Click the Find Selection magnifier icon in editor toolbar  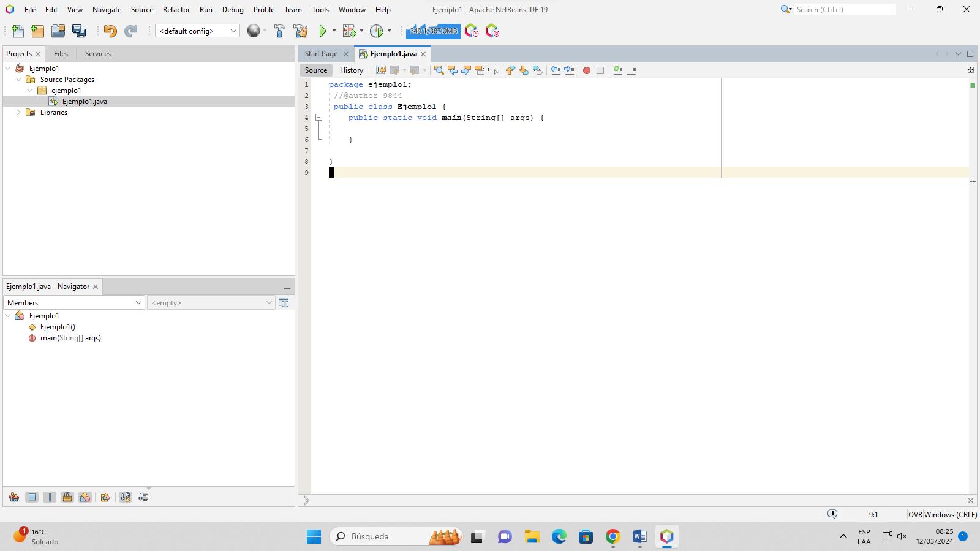(439, 70)
